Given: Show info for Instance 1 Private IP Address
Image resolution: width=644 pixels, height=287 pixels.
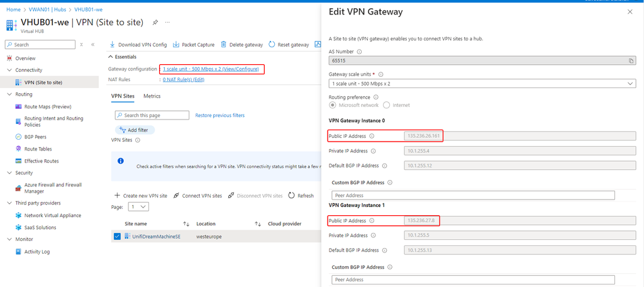Looking at the screenshot, I should (374, 235).
